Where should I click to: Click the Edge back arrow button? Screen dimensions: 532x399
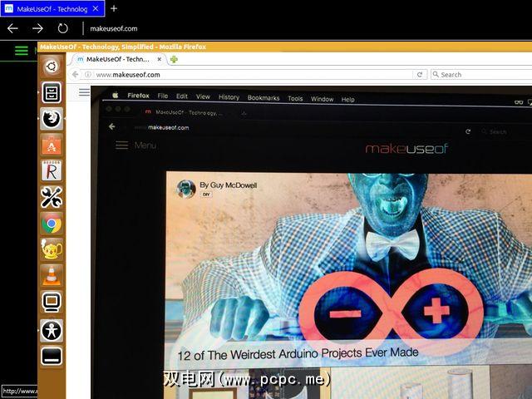[x=12, y=28]
